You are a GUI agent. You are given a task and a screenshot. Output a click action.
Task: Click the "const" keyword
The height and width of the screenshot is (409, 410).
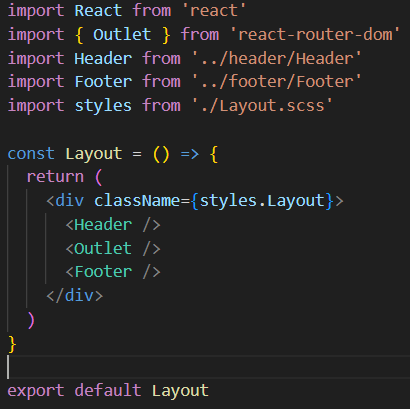(x=31, y=154)
